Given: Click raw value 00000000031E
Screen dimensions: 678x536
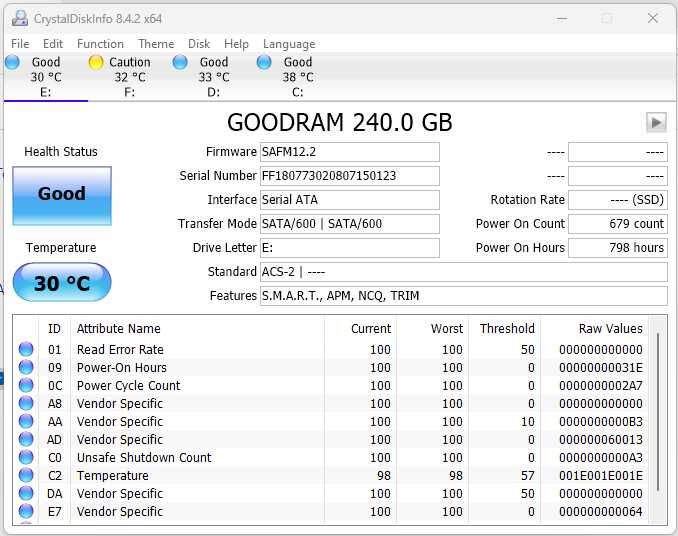Looking at the screenshot, I should tap(601, 367).
